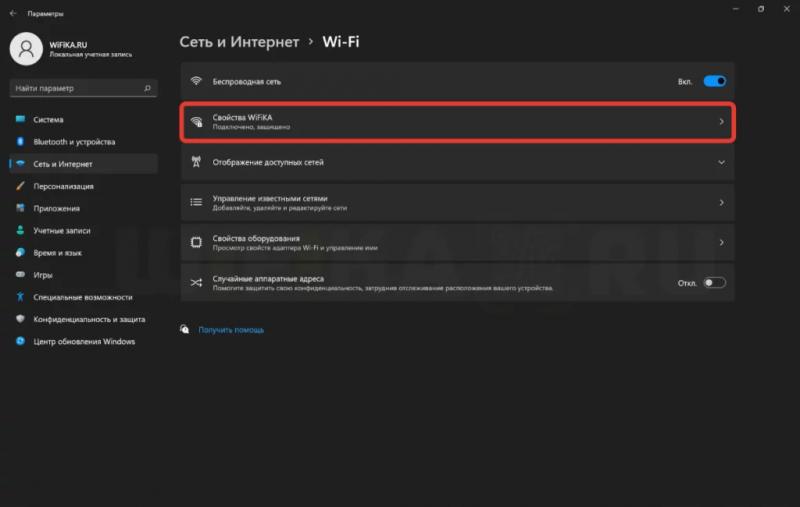This screenshot has width=800, height=507.
Task: Click the Bluetooth и устройства icon
Action: click(x=20, y=142)
